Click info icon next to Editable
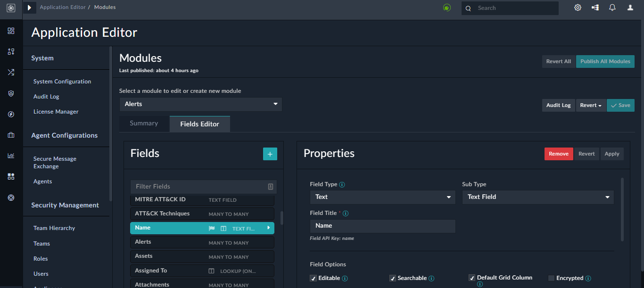 click(345, 279)
